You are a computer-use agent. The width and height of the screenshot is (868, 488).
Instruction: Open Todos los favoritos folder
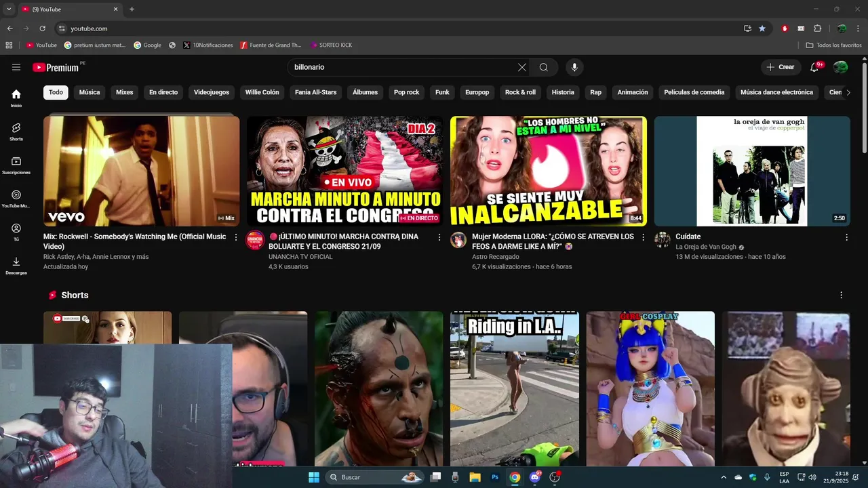833,45
